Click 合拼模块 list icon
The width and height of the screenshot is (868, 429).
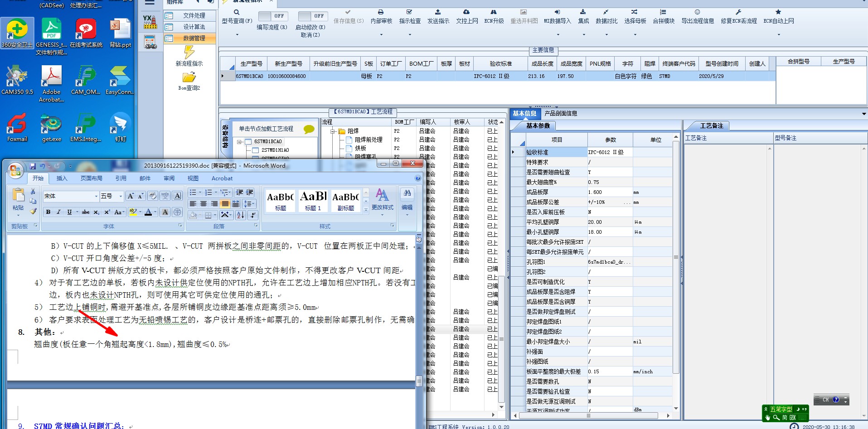point(663,12)
